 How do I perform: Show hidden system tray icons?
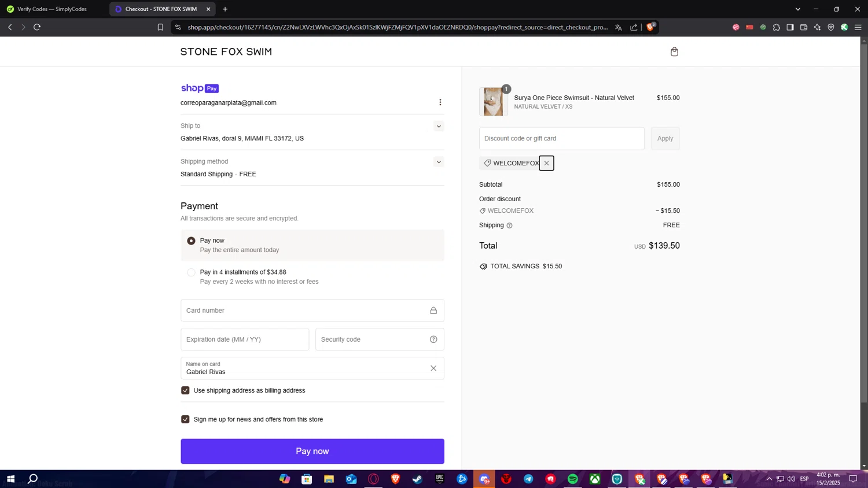click(x=769, y=479)
